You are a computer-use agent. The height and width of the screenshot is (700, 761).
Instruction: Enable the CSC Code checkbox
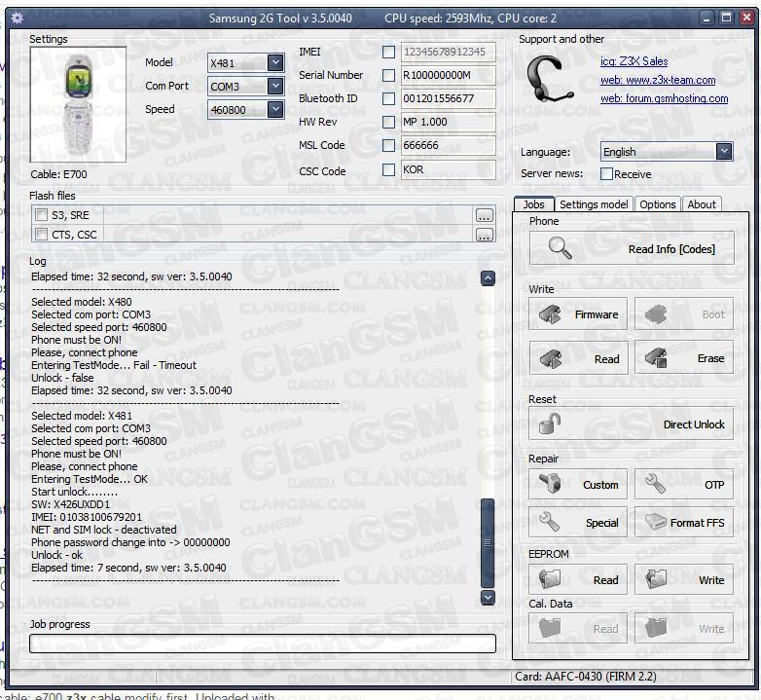pos(388,169)
